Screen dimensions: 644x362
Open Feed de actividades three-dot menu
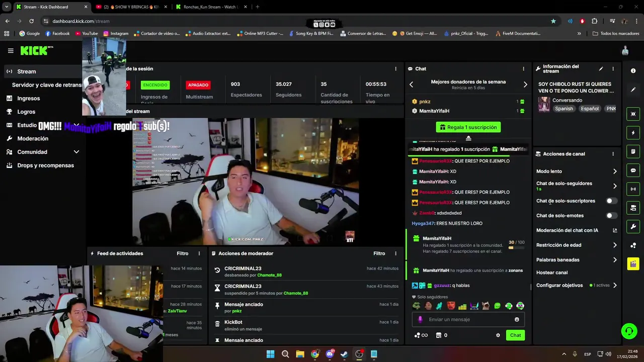199,253
